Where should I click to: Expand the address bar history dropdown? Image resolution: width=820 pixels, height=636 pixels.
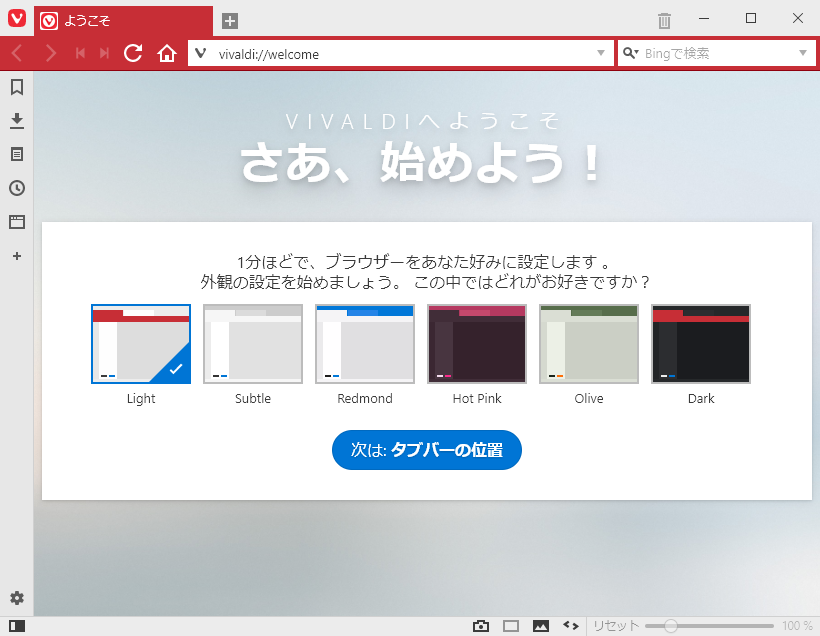pyautogui.click(x=601, y=53)
